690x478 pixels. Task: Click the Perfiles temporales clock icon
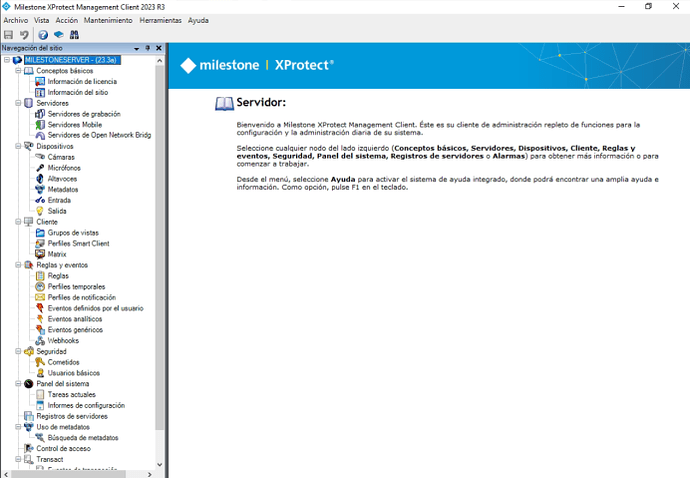(x=40, y=287)
